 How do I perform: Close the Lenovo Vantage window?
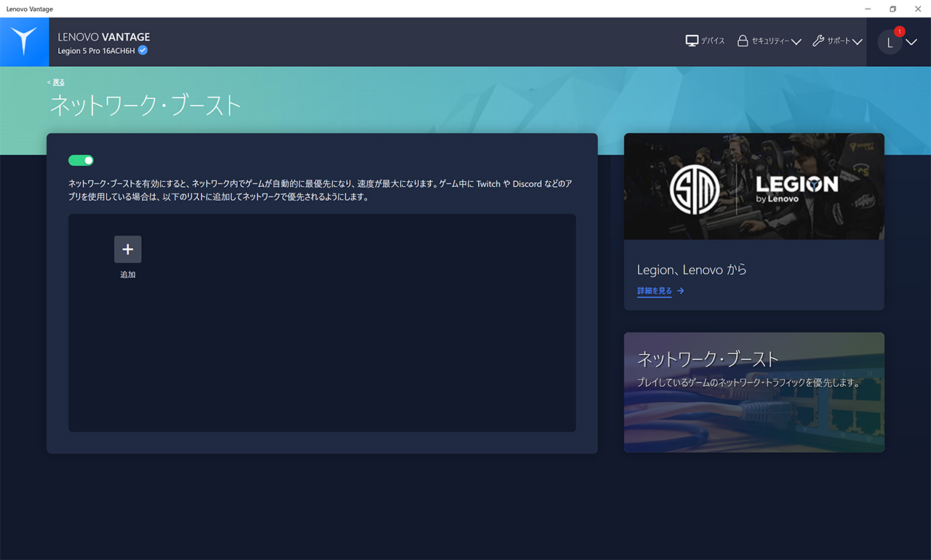(x=918, y=9)
